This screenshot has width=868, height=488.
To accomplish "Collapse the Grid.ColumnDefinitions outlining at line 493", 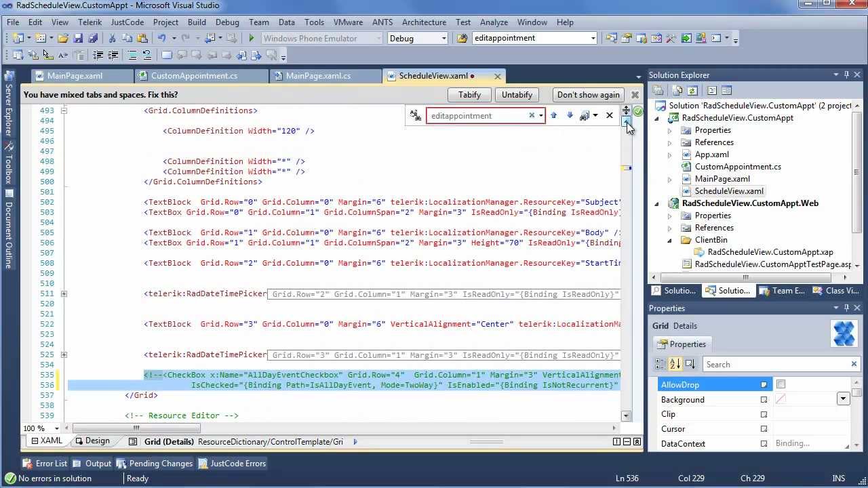I will tap(64, 110).
